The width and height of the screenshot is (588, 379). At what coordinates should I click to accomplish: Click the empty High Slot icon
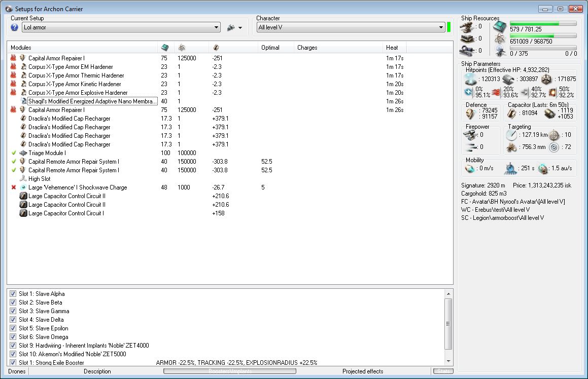(23, 179)
